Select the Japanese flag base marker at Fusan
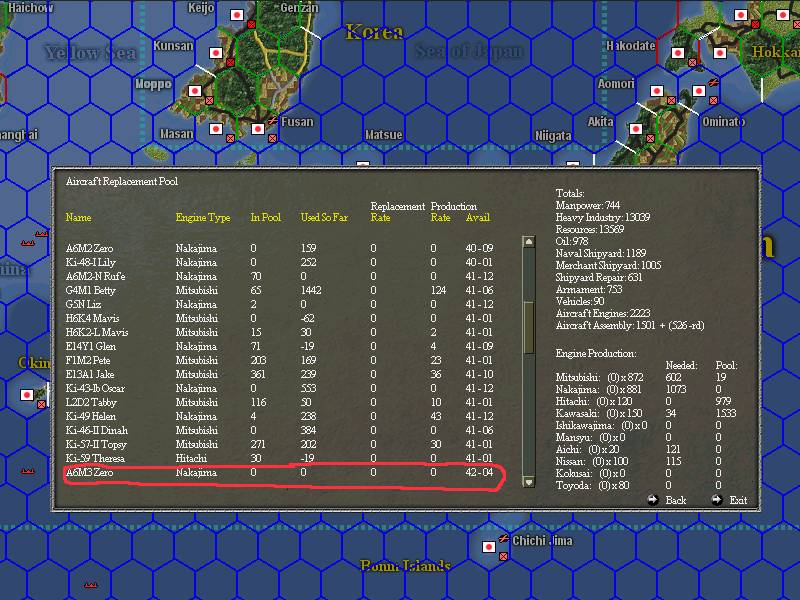The width and height of the screenshot is (800, 600). pyautogui.click(x=258, y=129)
